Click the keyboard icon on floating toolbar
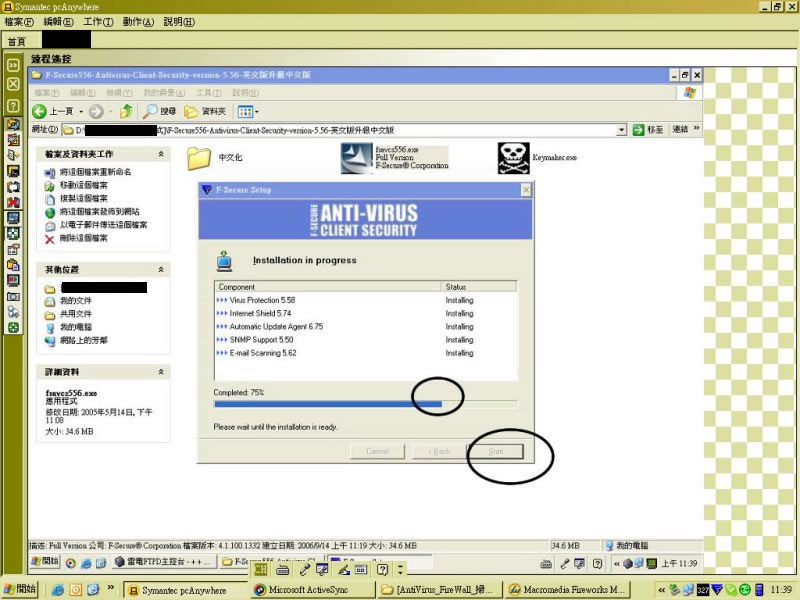 [283, 569]
